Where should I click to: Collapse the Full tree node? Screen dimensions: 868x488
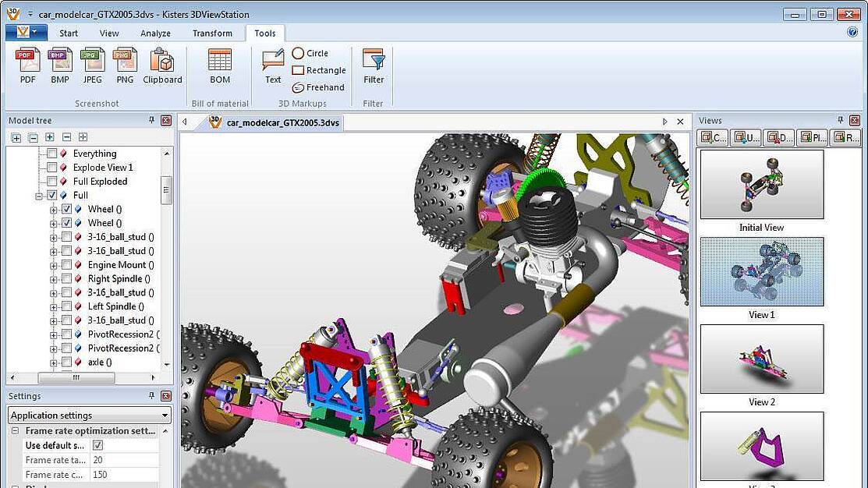(39, 196)
